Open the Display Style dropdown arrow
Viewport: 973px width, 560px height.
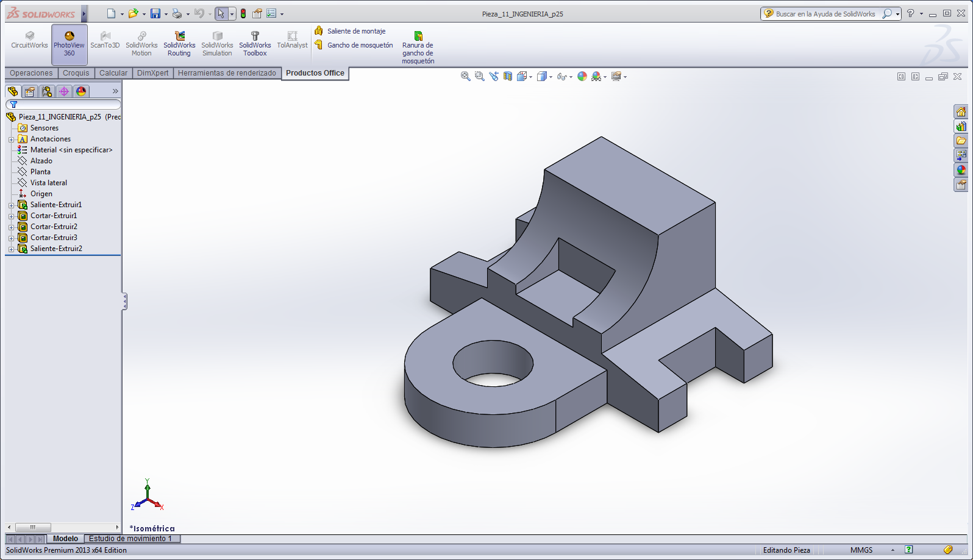[551, 77]
